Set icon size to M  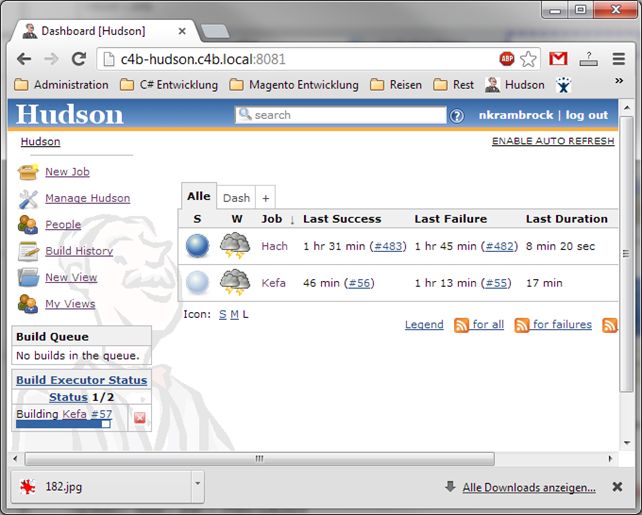tap(234, 314)
